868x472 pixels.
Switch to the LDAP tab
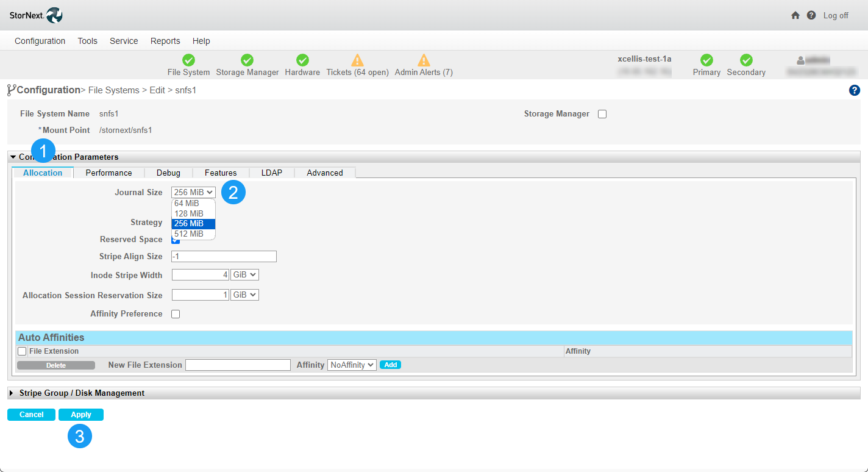pos(272,173)
